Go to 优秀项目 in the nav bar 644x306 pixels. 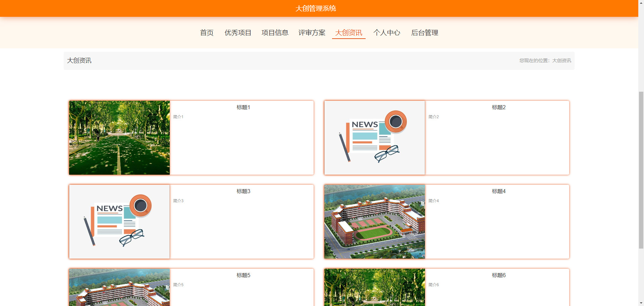[238, 33]
